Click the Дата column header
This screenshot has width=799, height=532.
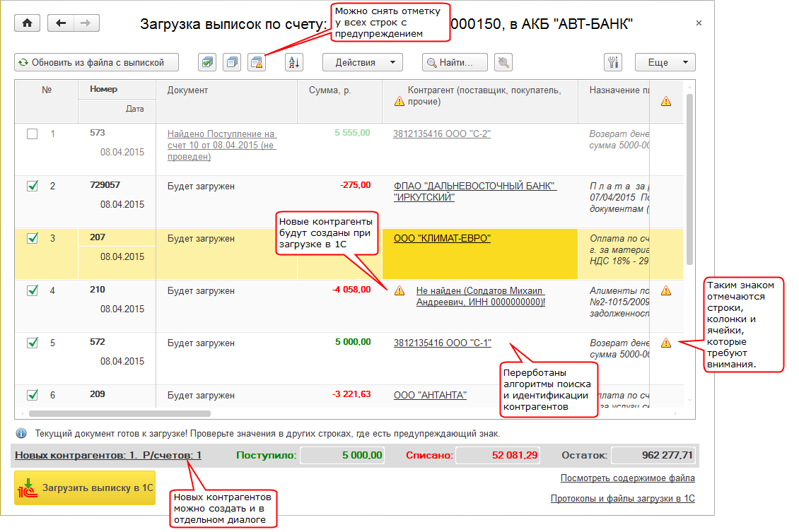coord(117,110)
